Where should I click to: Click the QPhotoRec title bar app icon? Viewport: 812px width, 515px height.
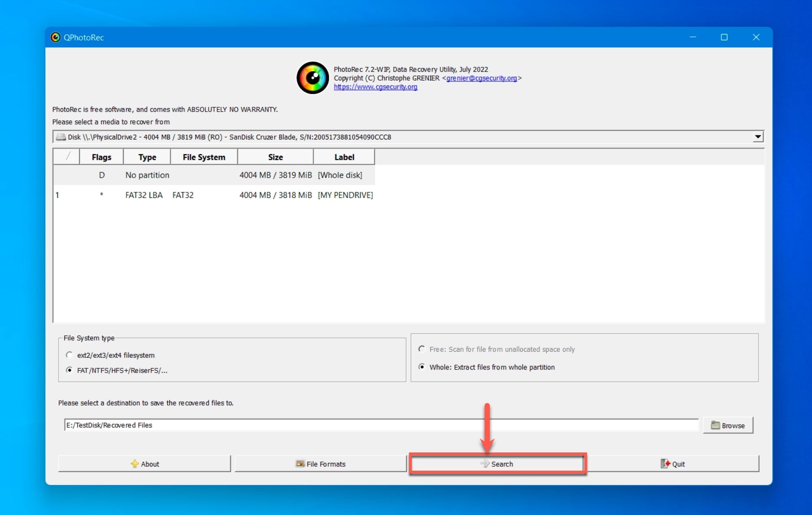(56, 37)
